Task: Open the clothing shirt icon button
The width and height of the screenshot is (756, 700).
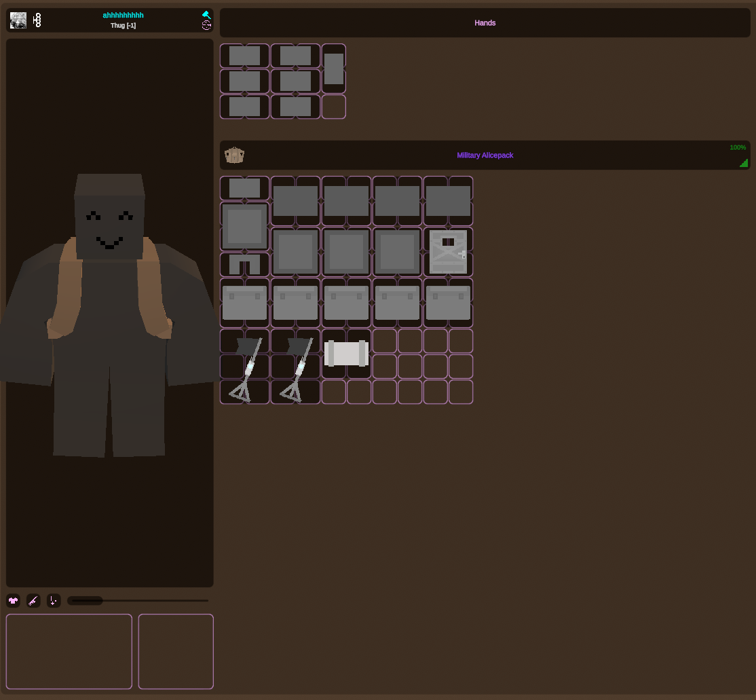Action: (14, 601)
